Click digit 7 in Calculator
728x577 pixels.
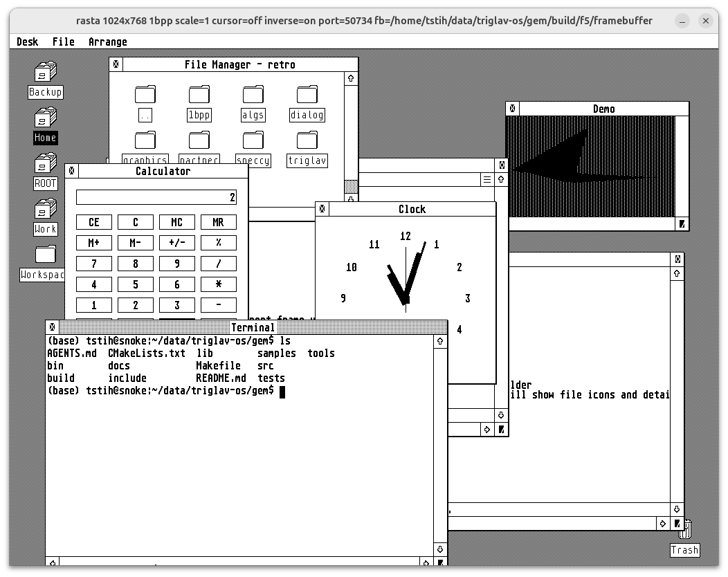point(94,264)
